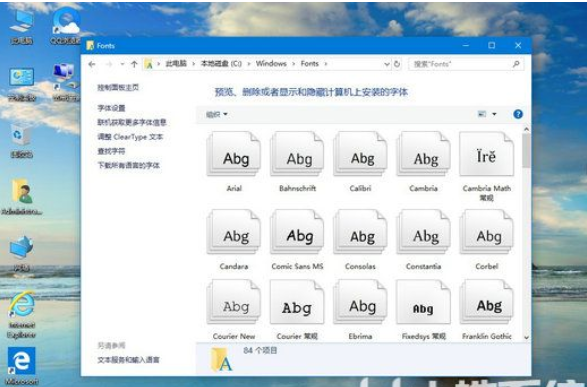Click the Fonts breadcrumb segment
The width and height of the screenshot is (587, 387).
pos(310,64)
